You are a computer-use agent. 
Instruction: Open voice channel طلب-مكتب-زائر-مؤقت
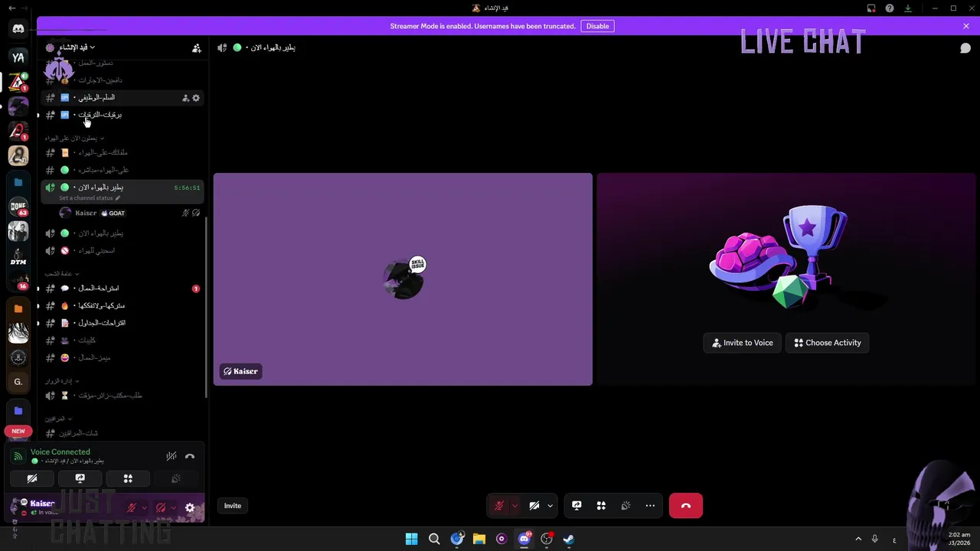pos(122,396)
